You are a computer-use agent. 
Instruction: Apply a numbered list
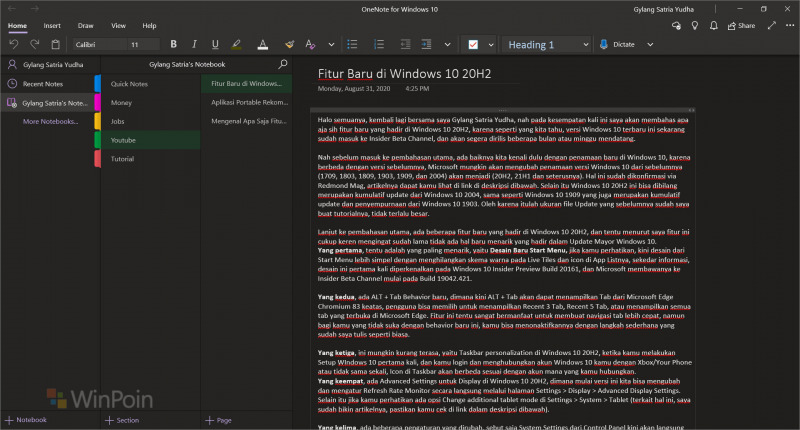tap(379, 44)
